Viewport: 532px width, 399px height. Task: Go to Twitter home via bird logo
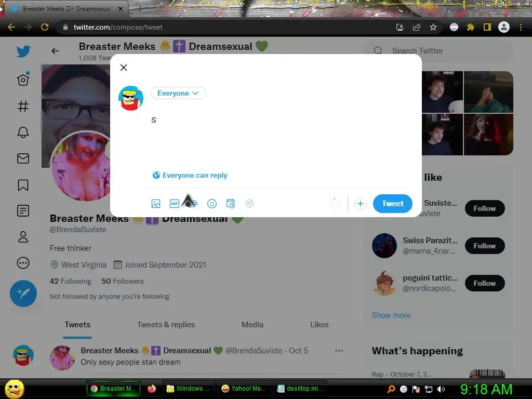point(23,51)
